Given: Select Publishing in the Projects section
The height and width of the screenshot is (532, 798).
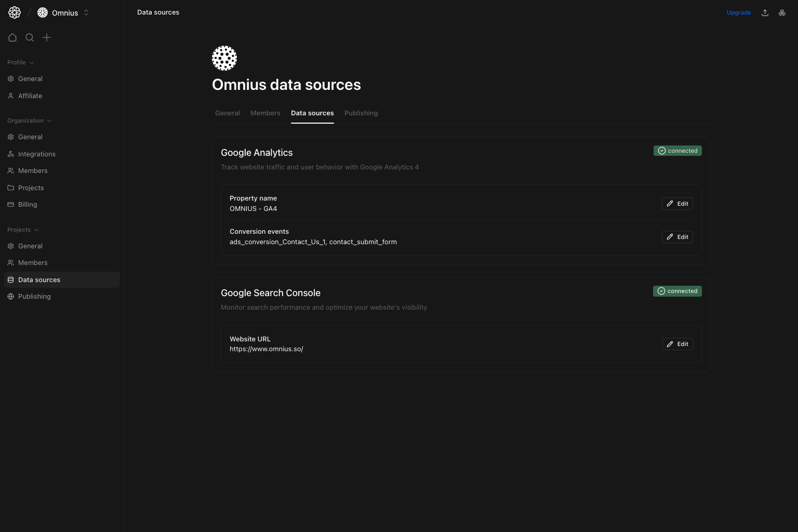Looking at the screenshot, I should tap(34, 296).
